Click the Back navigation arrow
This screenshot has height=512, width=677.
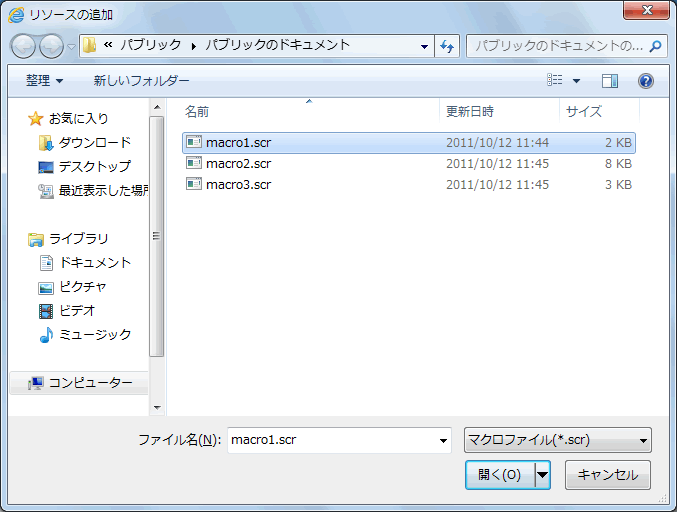pyautogui.click(x=23, y=46)
